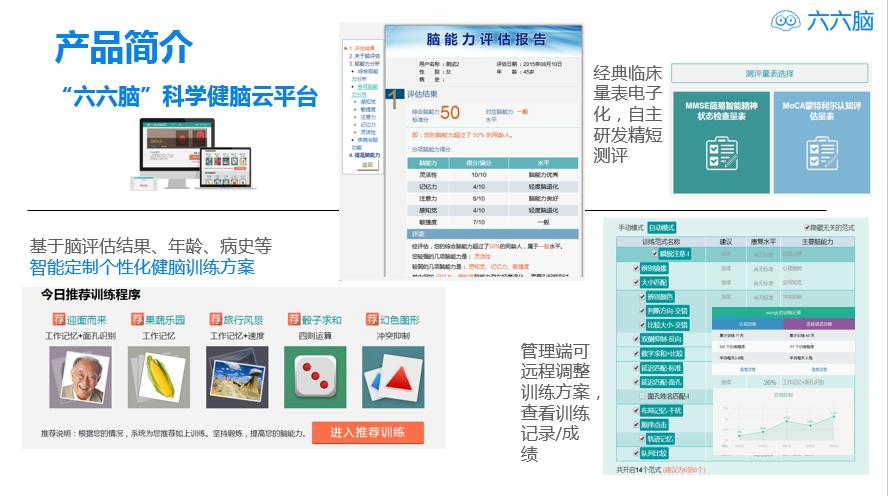Open 2. 关于脑评估 navigation item

[364, 56]
